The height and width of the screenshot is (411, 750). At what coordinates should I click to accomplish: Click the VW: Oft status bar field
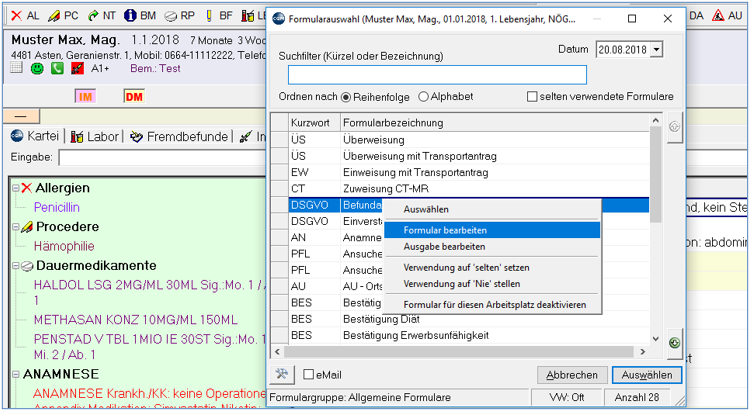567,397
